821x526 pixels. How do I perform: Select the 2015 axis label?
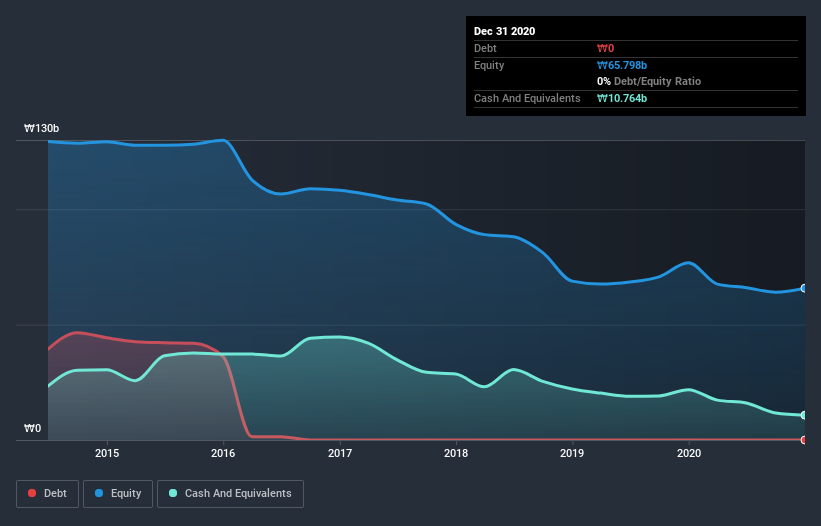[107, 453]
